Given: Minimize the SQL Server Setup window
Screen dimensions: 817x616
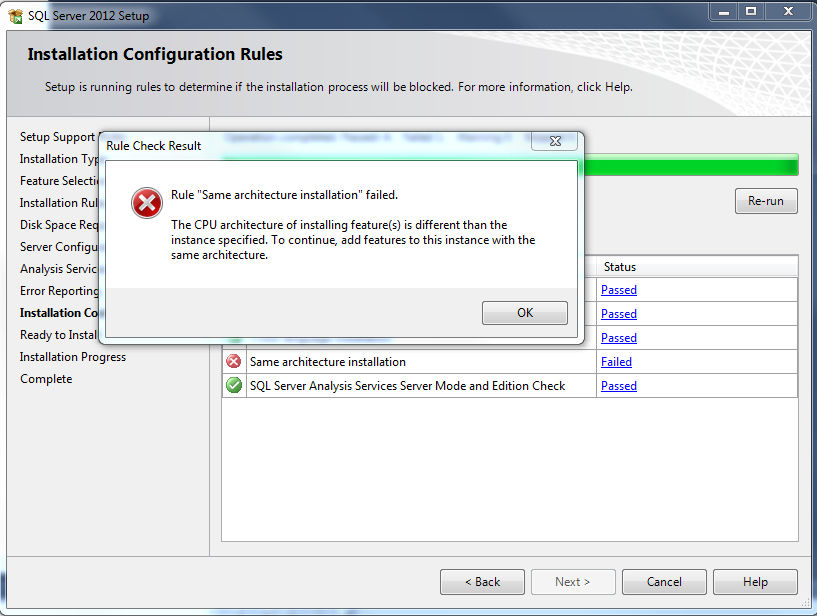Looking at the screenshot, I should (724, 11).
